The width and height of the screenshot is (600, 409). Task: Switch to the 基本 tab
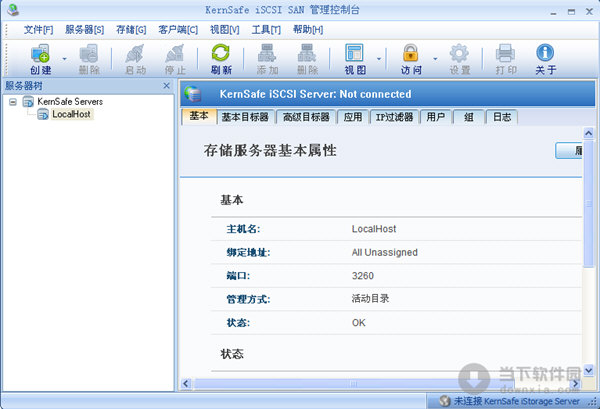199,116
